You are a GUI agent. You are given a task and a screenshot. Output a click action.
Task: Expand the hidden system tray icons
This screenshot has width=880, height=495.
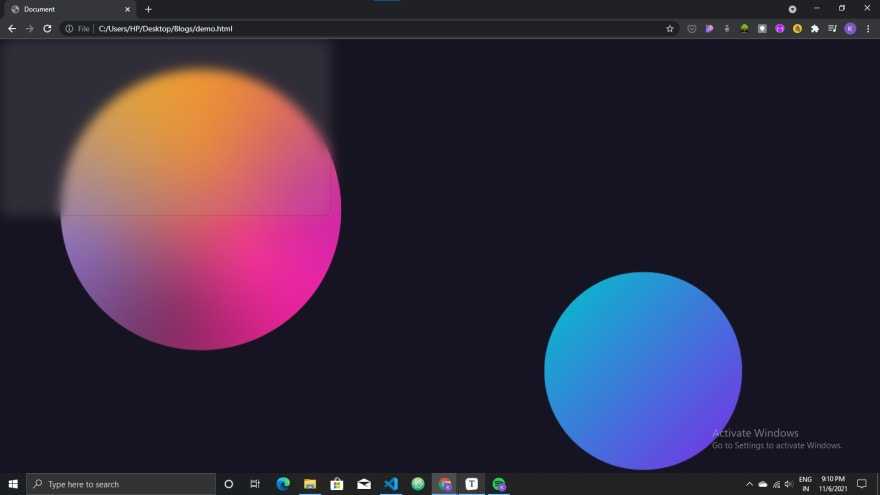(749, 484)
